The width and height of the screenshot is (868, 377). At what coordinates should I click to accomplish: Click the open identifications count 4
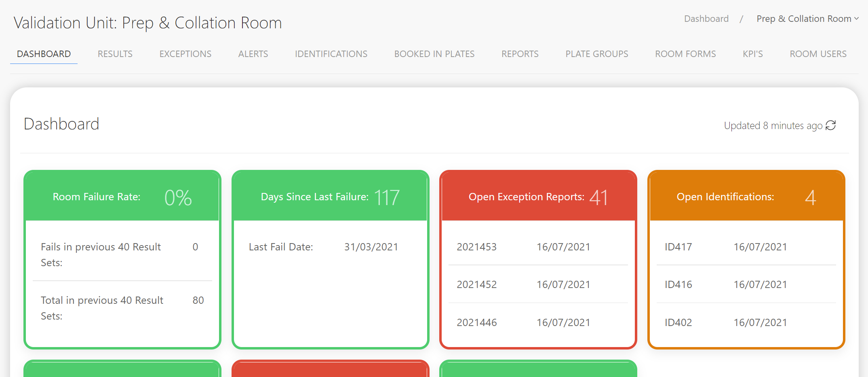pyautogui.click(x=811, y=197)
